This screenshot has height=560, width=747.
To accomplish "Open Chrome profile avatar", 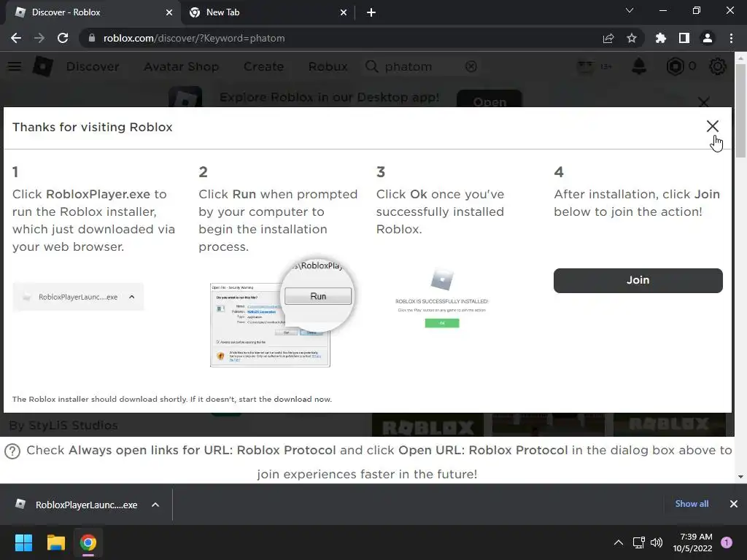I will tap(708, 38).
